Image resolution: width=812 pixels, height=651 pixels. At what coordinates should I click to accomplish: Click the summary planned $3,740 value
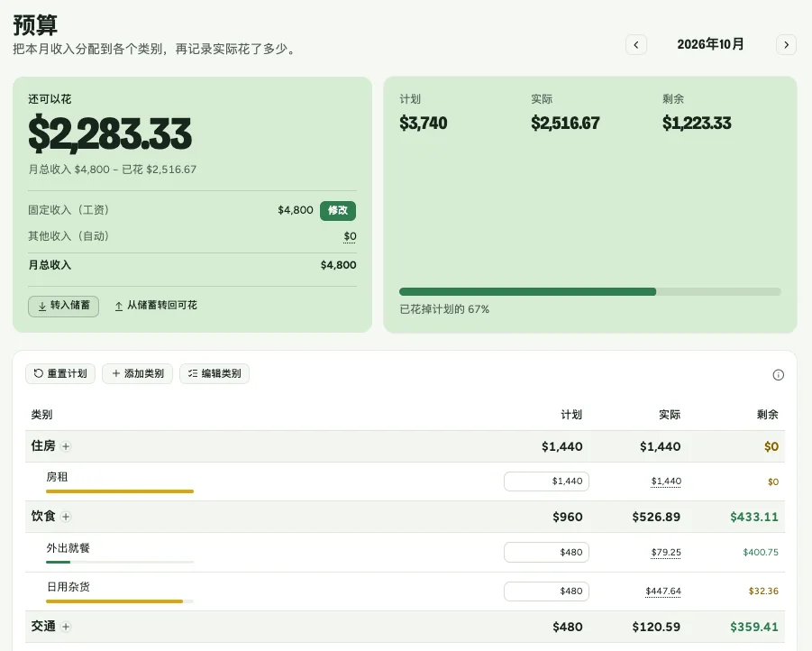coord(423,124)
